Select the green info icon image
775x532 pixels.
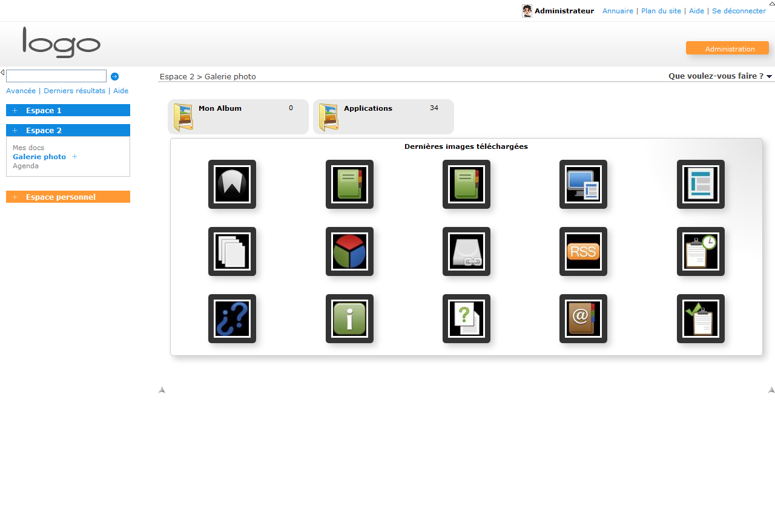(349, 318)
